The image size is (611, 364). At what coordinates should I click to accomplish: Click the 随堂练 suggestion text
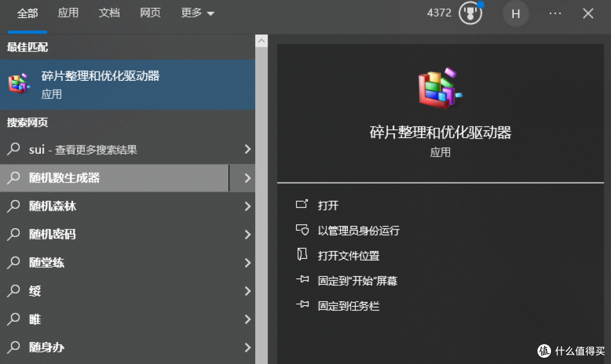(47, 263)
